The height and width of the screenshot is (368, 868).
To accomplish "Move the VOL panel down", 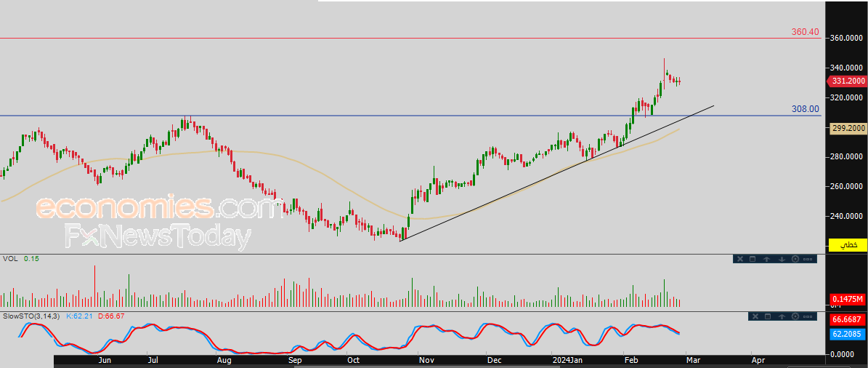I will tap(782, 259).
